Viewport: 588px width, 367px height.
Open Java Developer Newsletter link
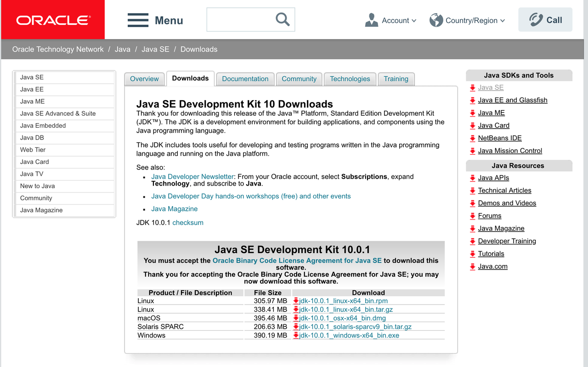point(192,176)
